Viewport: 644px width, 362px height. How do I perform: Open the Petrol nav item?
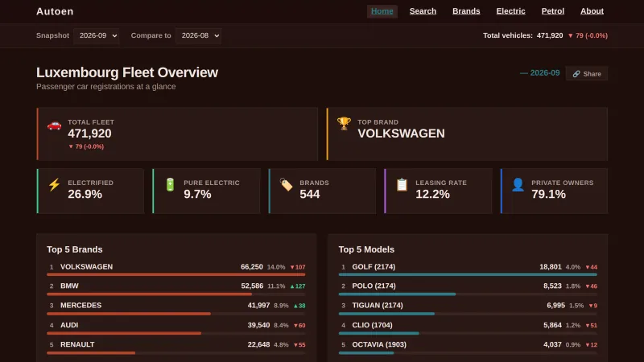coord(552,11)
